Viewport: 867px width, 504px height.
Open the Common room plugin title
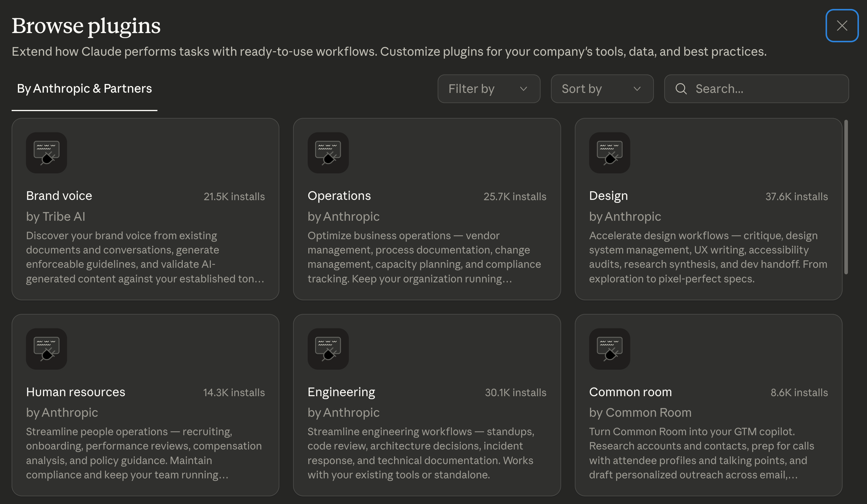coord(630,392)
